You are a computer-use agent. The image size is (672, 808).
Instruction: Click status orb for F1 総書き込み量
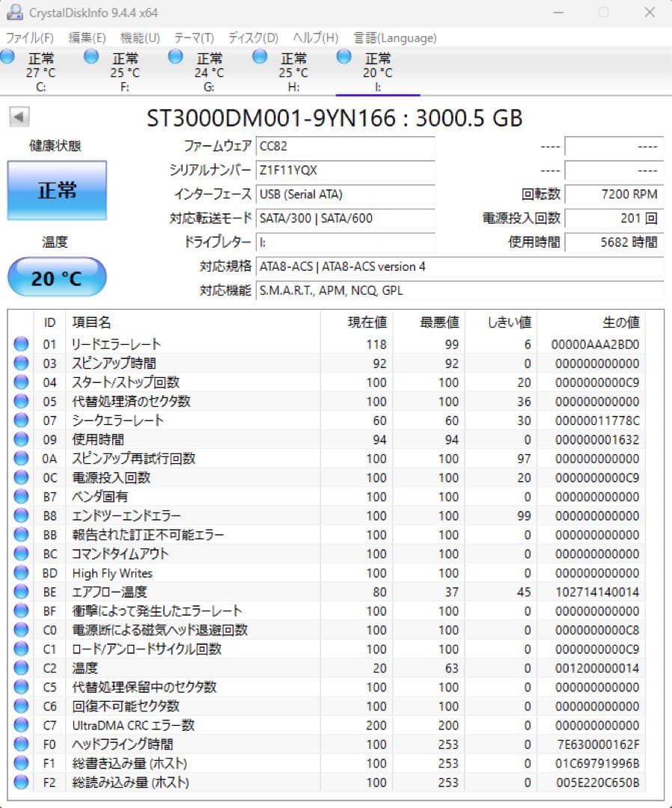[21, 763]
